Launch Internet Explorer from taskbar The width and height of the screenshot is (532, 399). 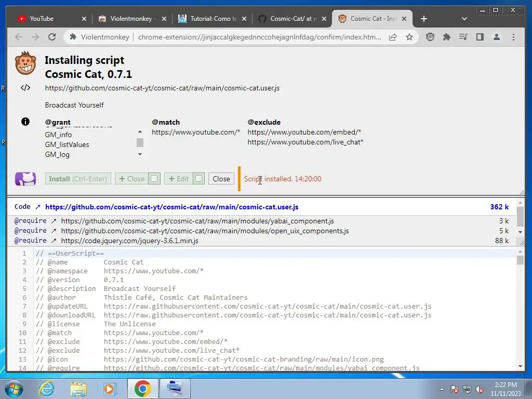[46, 389]
